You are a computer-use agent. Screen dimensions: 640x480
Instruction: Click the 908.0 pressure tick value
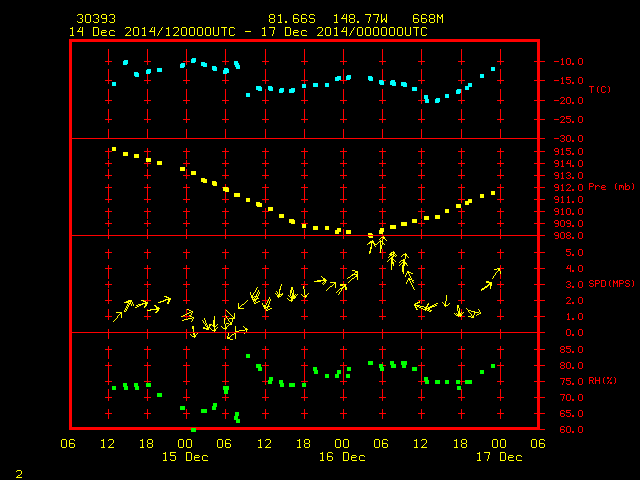click(x=568, y=236)
